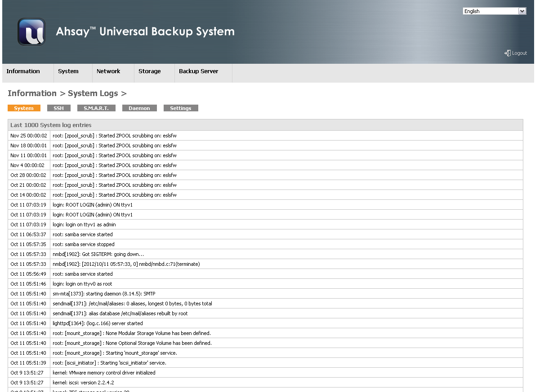The height and width of the screenshot is (392, 544).
Task: Select the Nov 11 00:00:01 log entry
Action: click(265, 155)
